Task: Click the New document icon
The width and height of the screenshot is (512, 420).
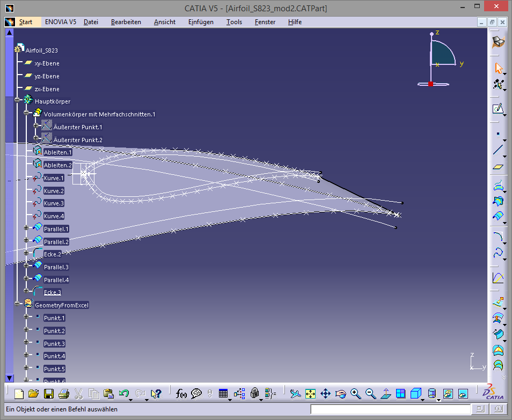Action: tap(19, 394)
